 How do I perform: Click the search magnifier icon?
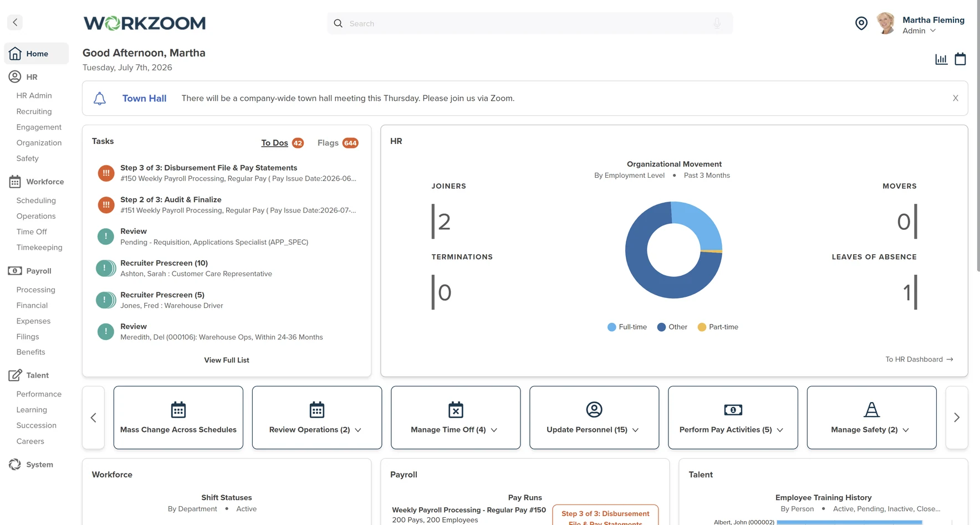(x=338, y=23)
